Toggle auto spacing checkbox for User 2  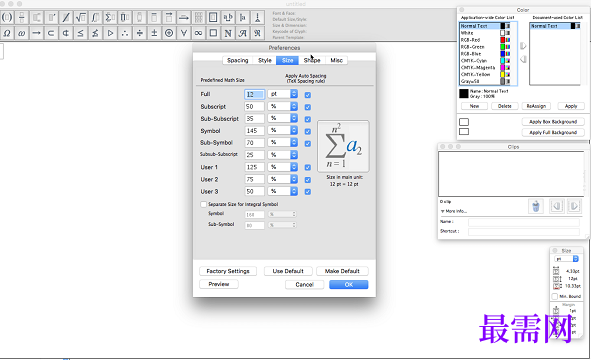point(308,180)
